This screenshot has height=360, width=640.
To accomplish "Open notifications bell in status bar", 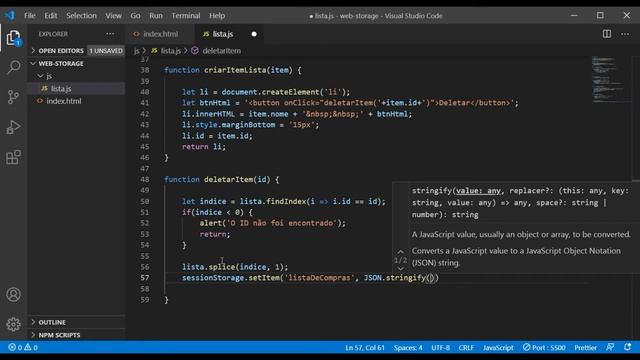I will (627, 347).
